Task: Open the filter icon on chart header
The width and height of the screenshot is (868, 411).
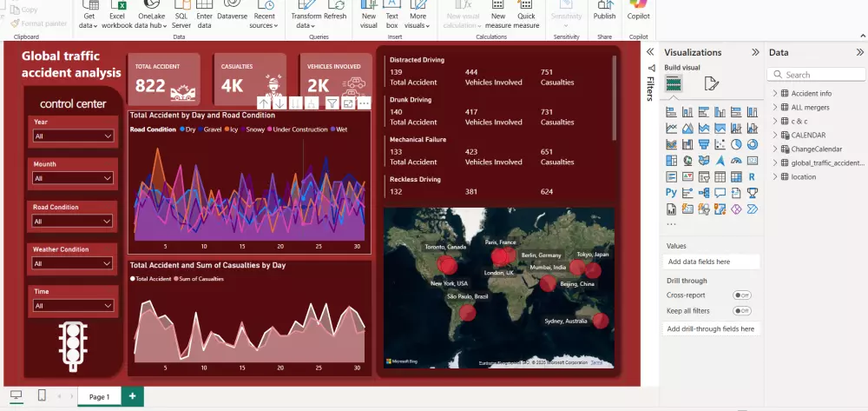Action: point(332,103)
